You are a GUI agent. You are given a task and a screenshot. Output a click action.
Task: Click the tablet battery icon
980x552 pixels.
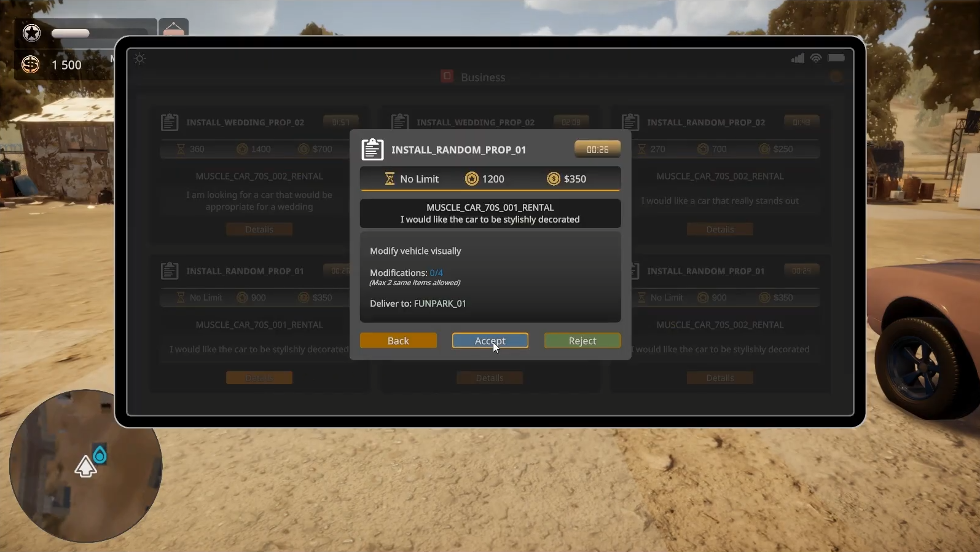pyautogui.click(x=836, y=58)
